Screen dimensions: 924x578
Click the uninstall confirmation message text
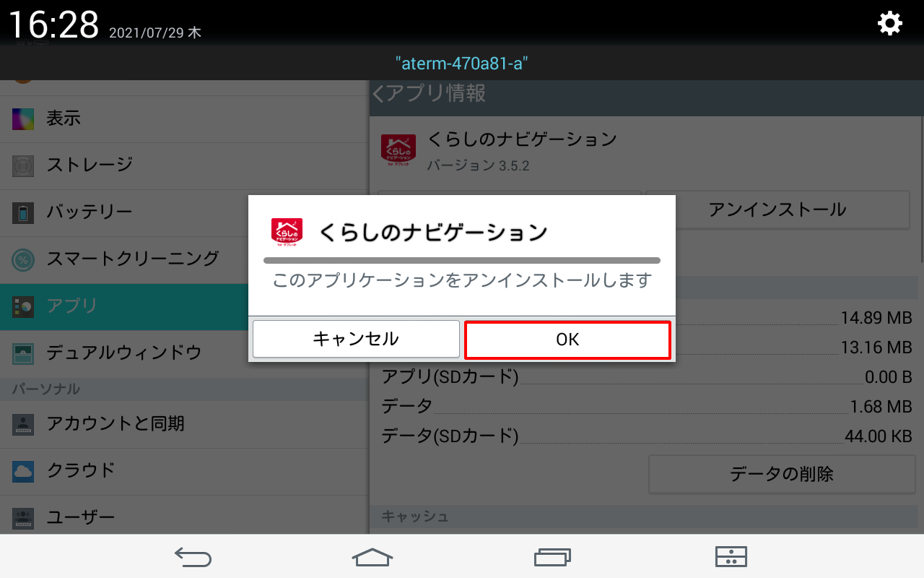pyautogui.click(x=462, y=280)
